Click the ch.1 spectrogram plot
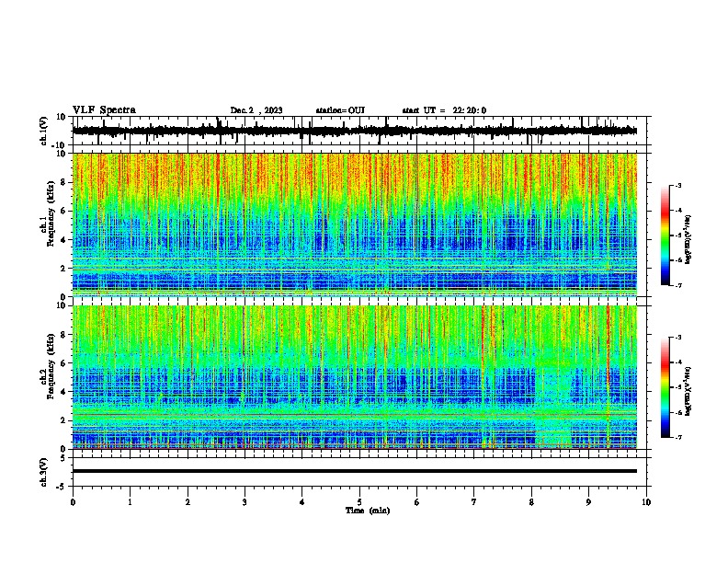 (355, 224)
